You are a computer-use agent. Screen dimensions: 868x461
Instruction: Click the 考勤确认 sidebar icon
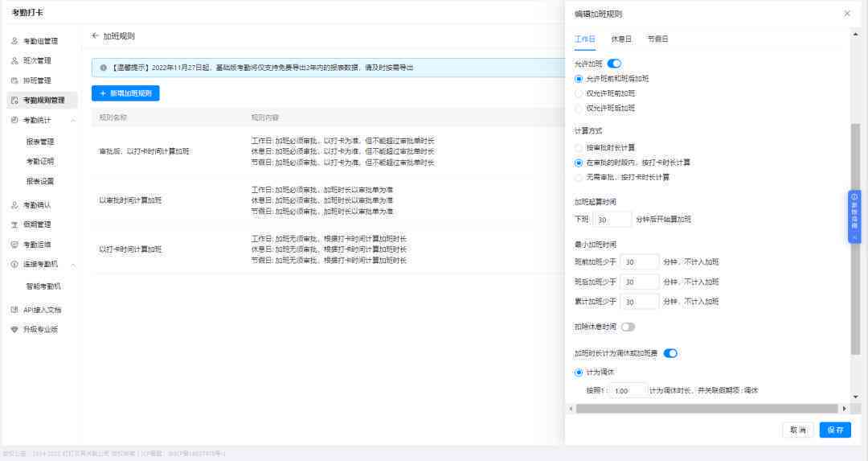coord(14,205)
